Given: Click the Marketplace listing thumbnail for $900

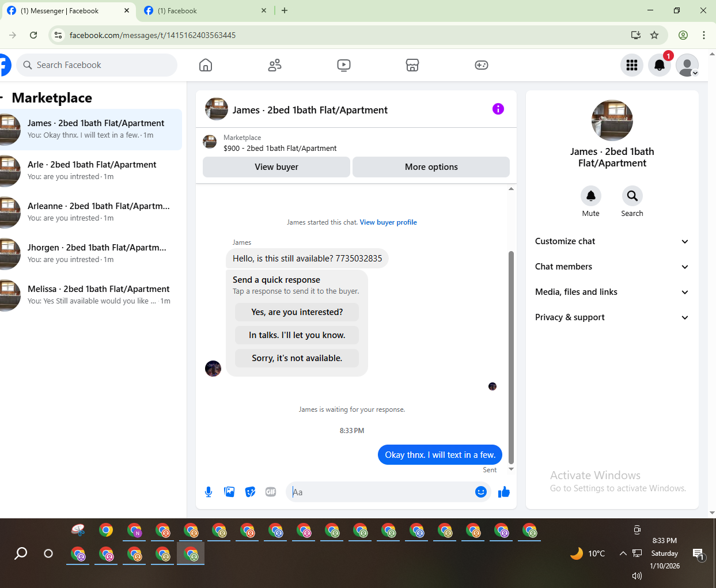Looking at the screenshot, I should point(210,142).
